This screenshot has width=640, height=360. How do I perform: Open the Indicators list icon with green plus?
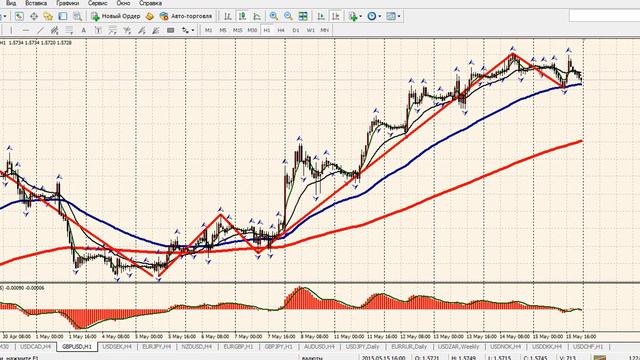[x=353, y=16]
